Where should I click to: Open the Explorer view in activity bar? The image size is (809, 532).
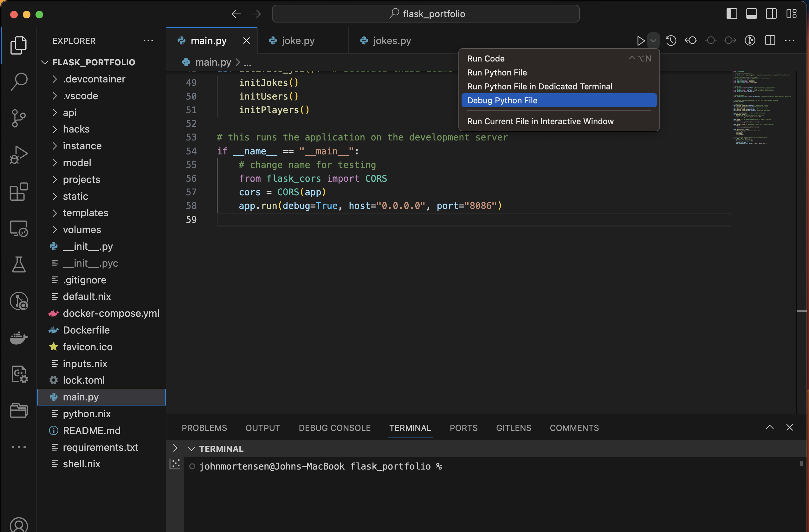tap(19, 45)
